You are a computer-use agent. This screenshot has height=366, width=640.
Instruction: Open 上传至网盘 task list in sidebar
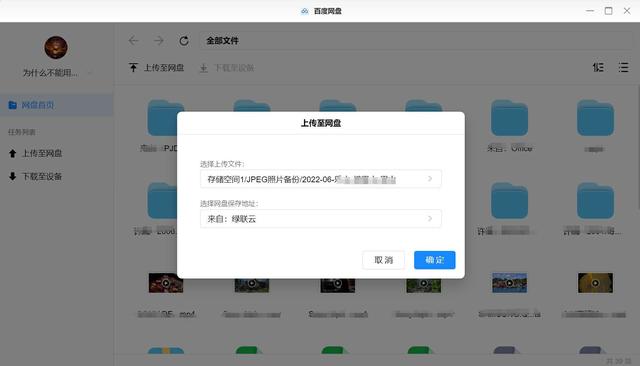point(36,153)
